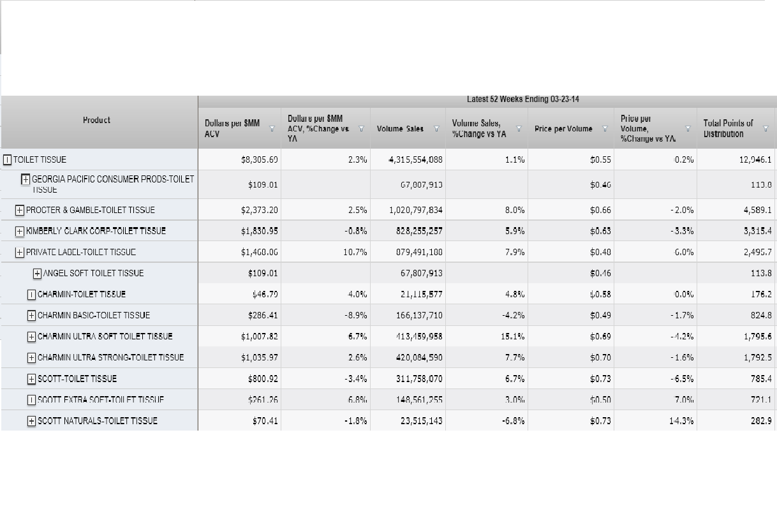Open filter for Price per Volume %Change column
The image size is (777, 532).
click(688, 128)
